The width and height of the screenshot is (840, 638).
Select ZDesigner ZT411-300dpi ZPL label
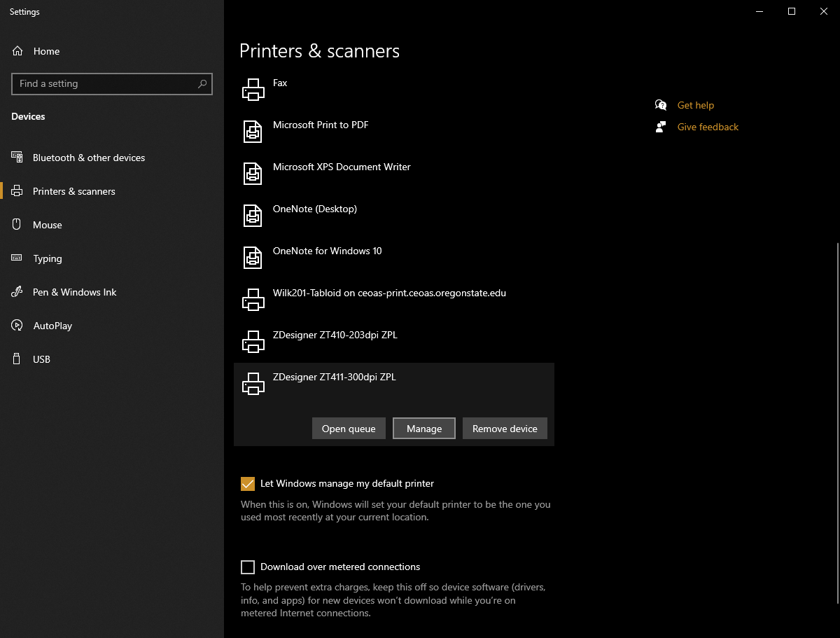(x=334, y=377)
